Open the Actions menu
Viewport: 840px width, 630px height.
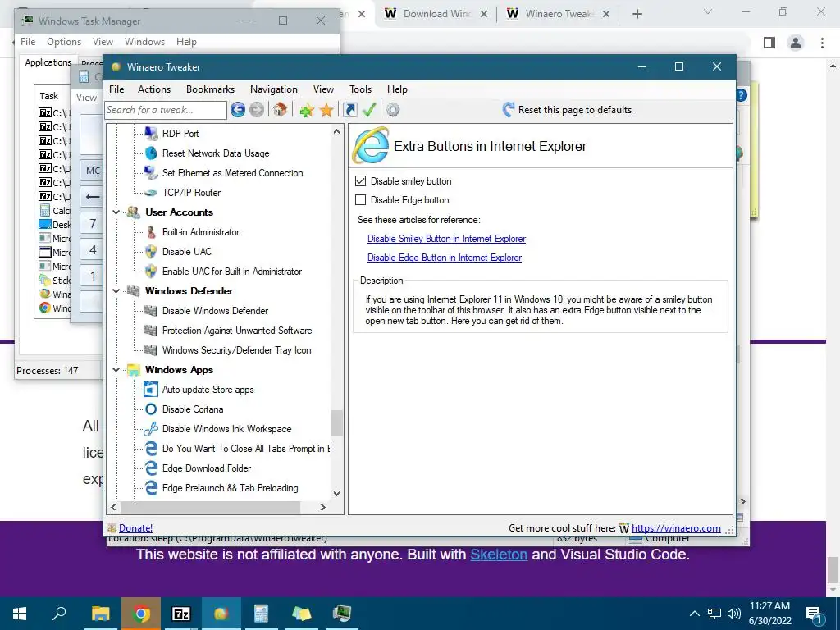tap(153, 89)
